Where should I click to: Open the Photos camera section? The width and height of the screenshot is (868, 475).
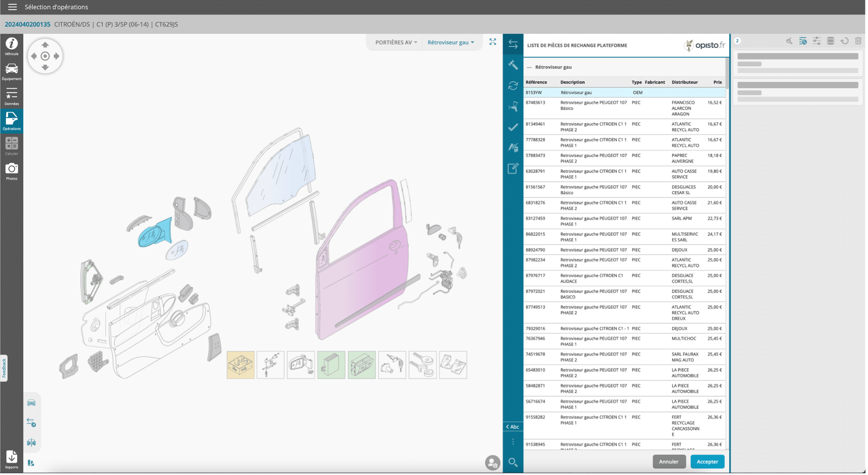point(12,171)
